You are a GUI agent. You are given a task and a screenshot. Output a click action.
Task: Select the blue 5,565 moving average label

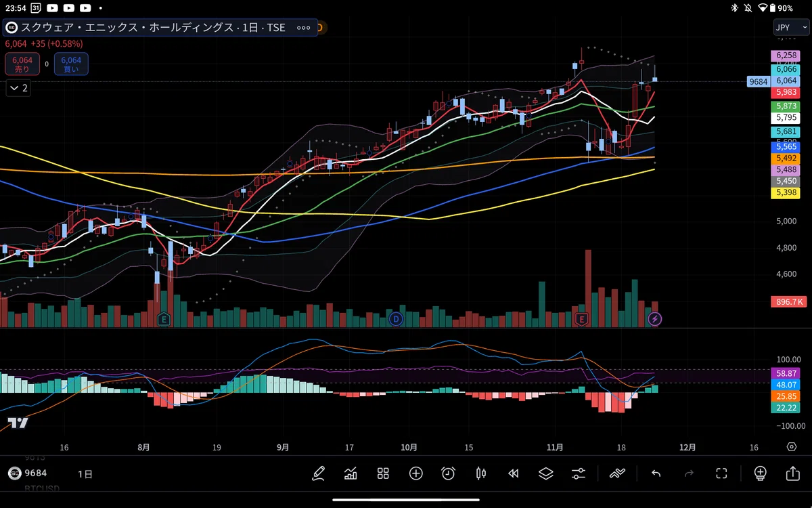coord(786,146)
